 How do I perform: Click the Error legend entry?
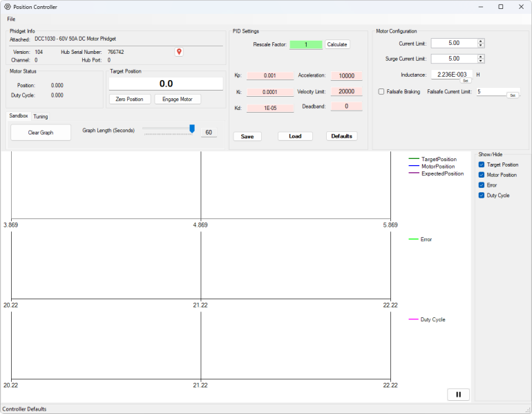click(420, 239)
